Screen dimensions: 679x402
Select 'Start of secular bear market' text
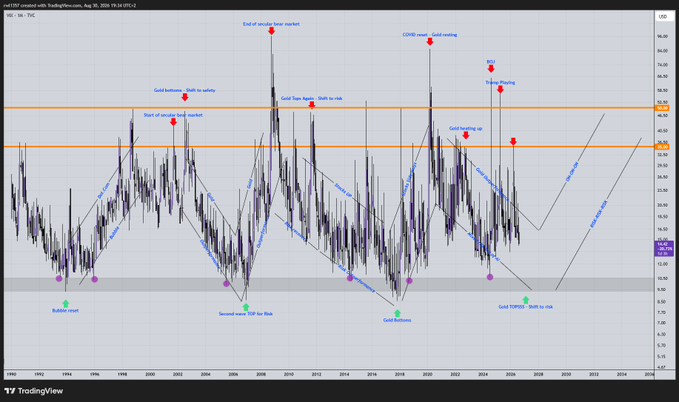(x=173, y=115)
